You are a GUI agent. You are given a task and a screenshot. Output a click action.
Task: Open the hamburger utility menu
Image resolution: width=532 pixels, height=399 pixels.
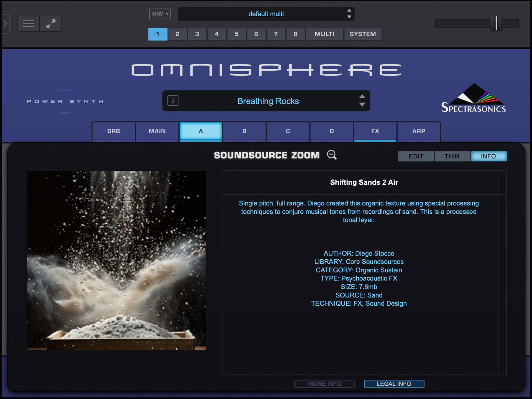point(29,24)
